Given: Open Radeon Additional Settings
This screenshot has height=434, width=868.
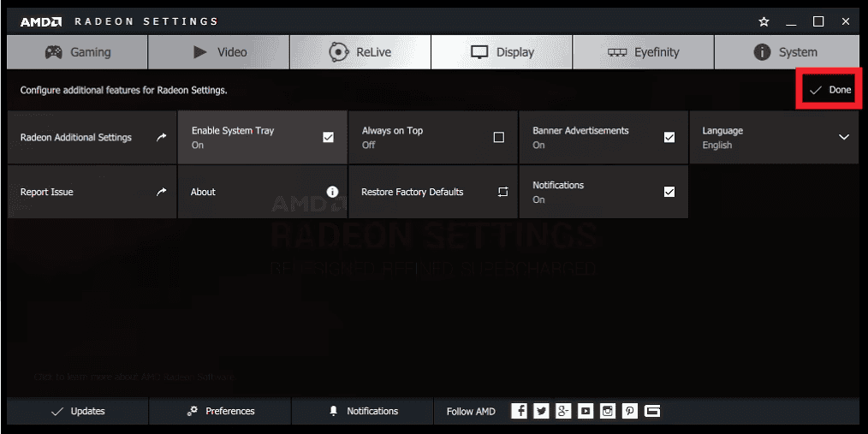Looking at the screenshot, I should (x=92, y=137).
